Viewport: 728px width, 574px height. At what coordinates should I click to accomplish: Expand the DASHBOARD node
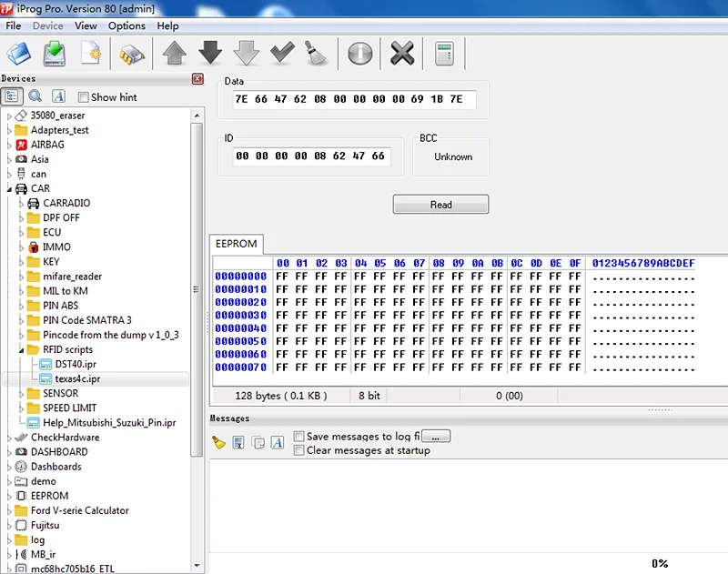(9, 452)
